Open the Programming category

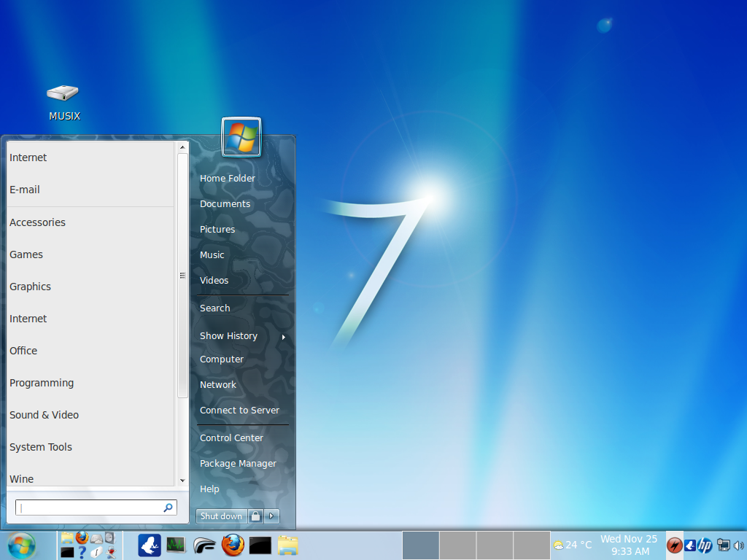[90, 383]
